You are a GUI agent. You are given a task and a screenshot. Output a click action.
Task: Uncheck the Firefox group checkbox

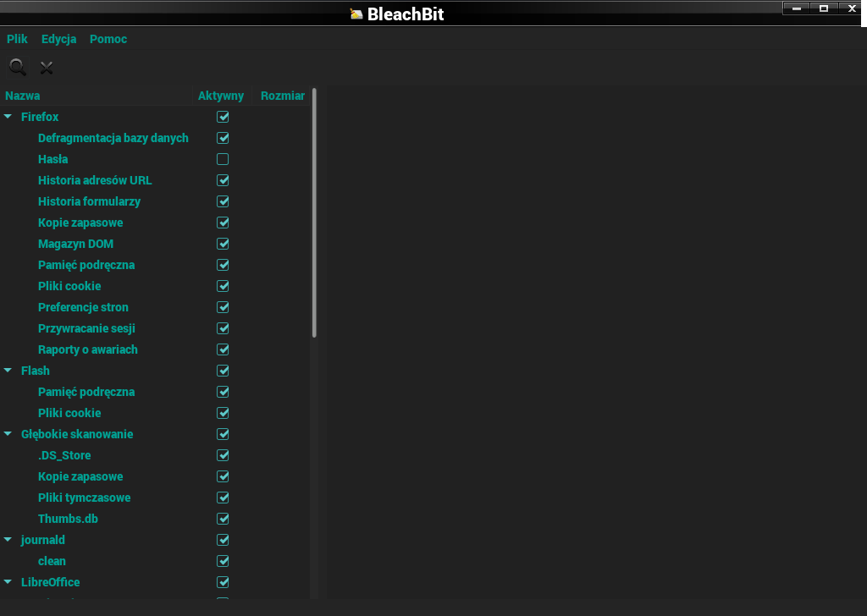[x=223, y=117]
